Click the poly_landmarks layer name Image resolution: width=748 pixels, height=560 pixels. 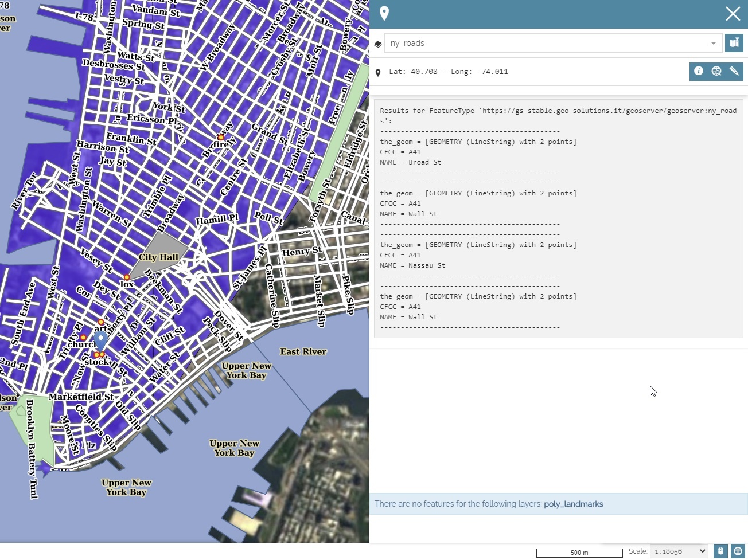pyautogui.click(x=574, y=504)
